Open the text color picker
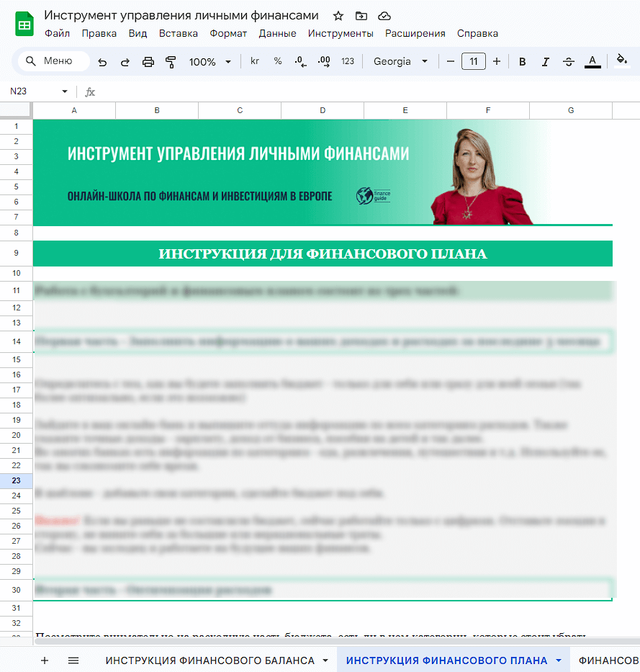Image resolution: width=640 pixels, height=672 pixels. pyautogui.click(x=592, y=62)
